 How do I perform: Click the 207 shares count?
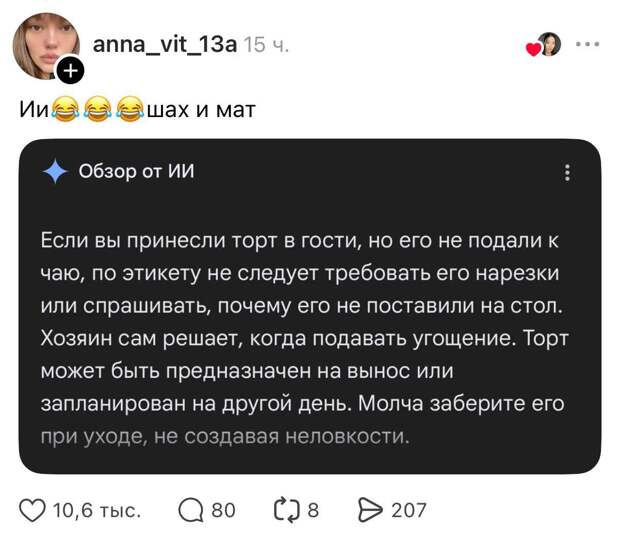408,510
